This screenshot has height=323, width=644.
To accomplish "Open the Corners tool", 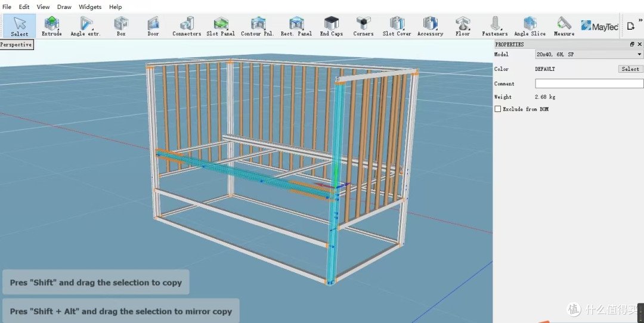I will [x=364, y=26].
